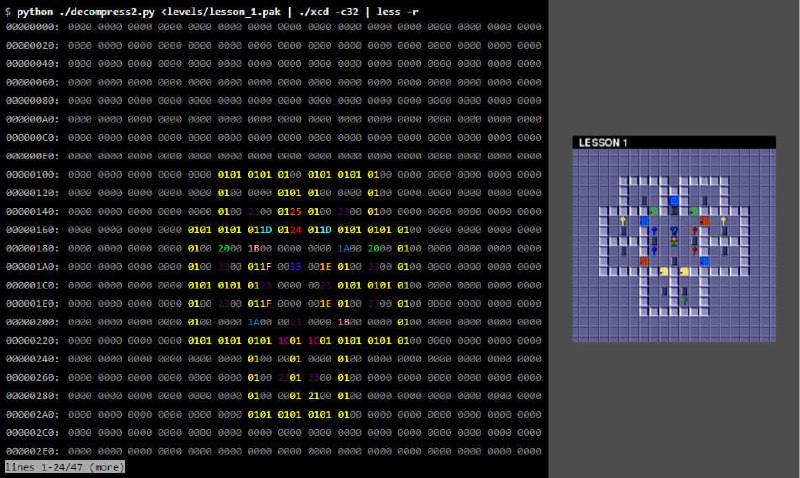Click hex value 0124 in row 00000160
Viewport: 800px width, 478px height.
click(x=289, y=230)
